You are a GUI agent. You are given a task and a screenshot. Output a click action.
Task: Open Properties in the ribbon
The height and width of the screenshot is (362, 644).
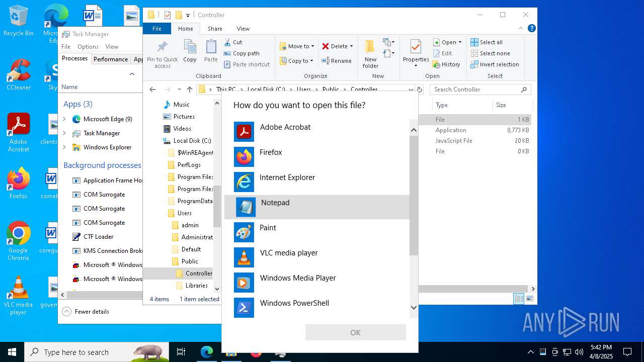click(416, 54)
